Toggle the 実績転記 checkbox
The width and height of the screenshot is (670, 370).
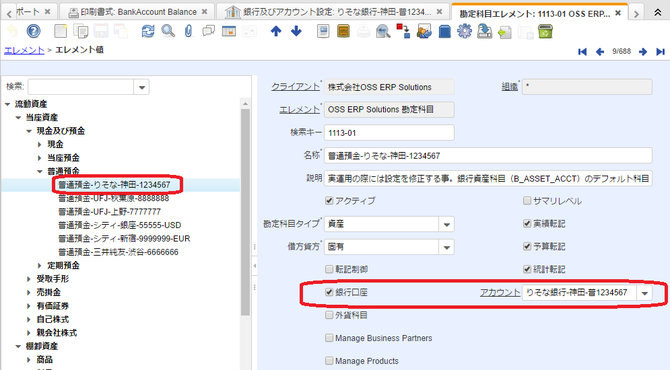pyautogui.click(x=527, y=223)
